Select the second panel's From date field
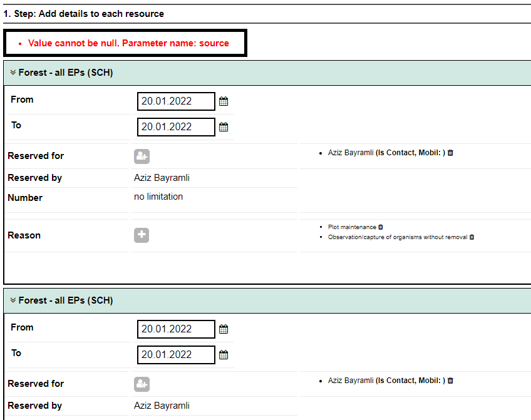The height and width of the screenshot is (420, 531). point(176,329)
